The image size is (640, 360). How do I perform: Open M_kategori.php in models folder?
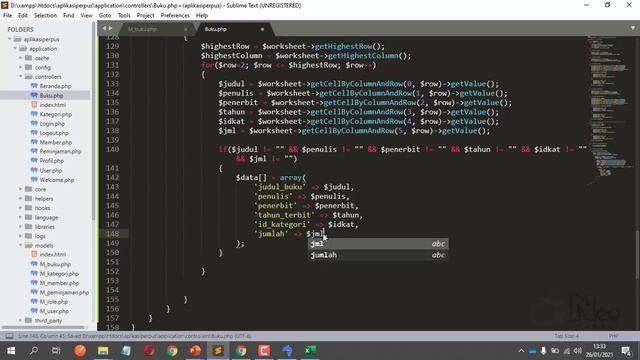click(59, 274)
